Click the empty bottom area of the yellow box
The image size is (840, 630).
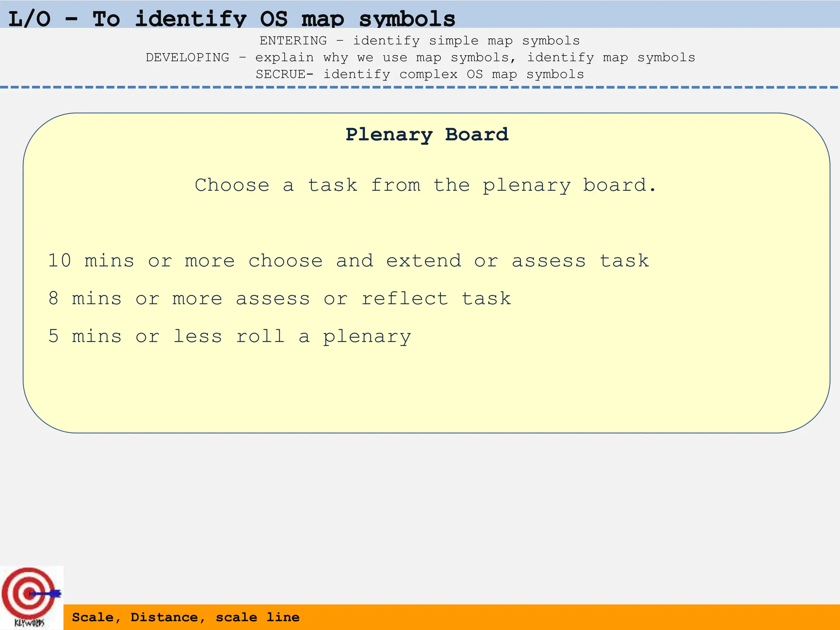pos(427,394)
